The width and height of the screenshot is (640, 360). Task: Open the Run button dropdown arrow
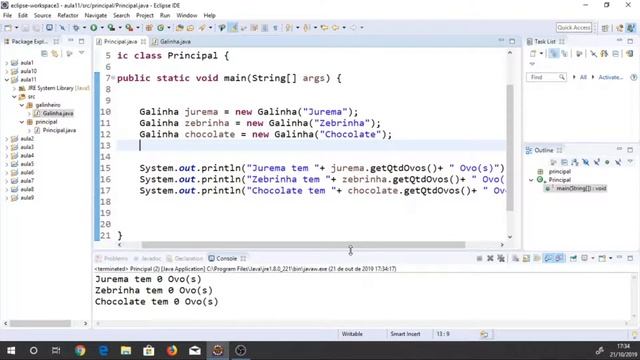102,28
